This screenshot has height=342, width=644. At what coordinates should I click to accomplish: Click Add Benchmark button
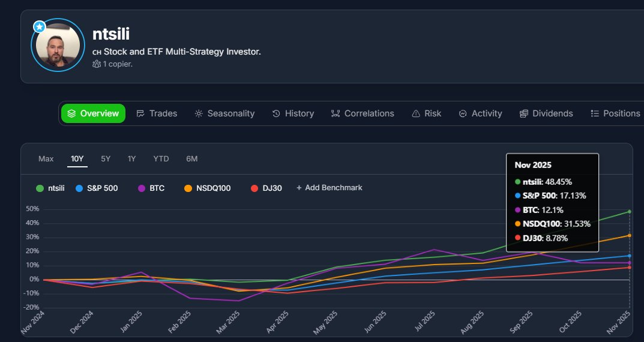click(330, 188)
